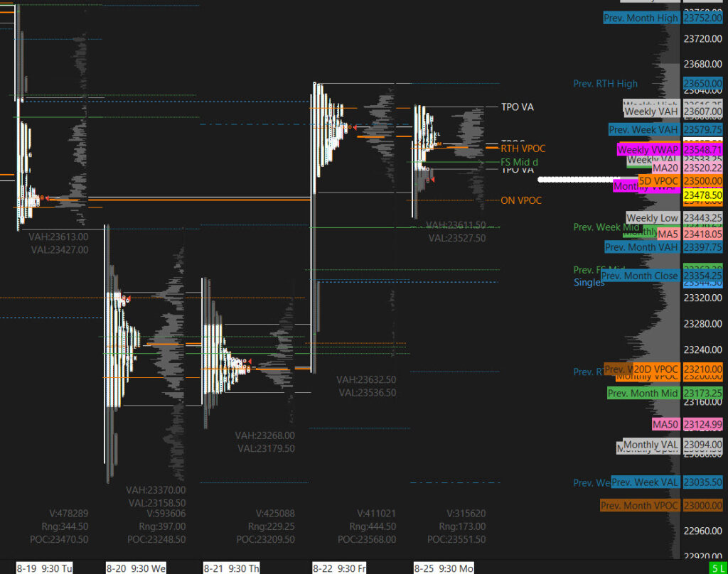
Task: Select the Prev. Month Mid green label
Action: point(643,393)
